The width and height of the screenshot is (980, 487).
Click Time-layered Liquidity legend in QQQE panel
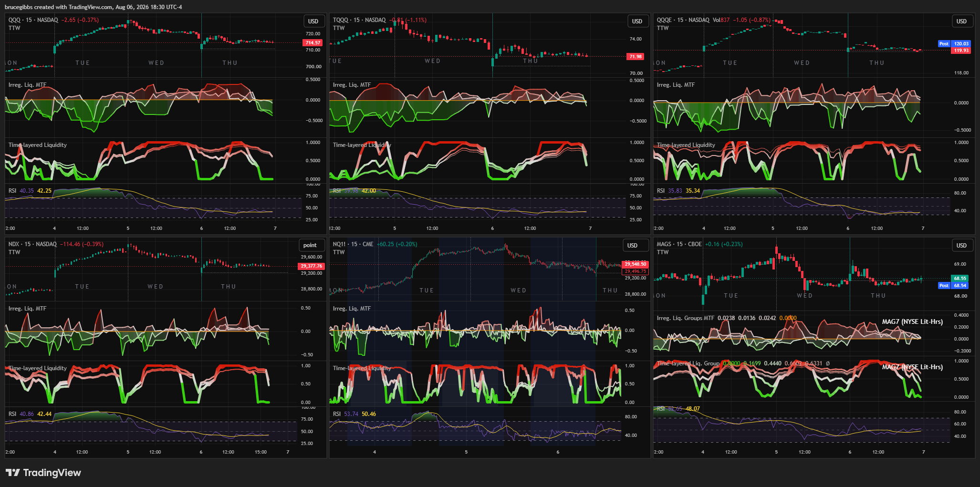click(x=686, y=145)
